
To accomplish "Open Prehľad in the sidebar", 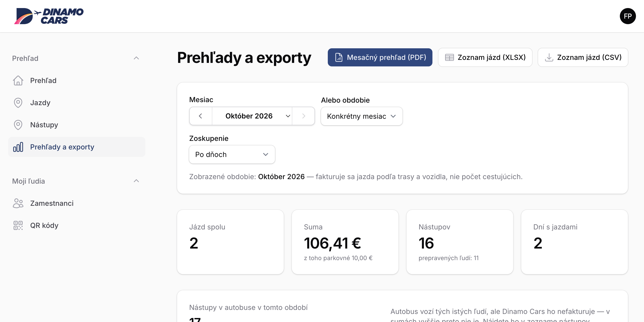I will click(x=77, y=80).
